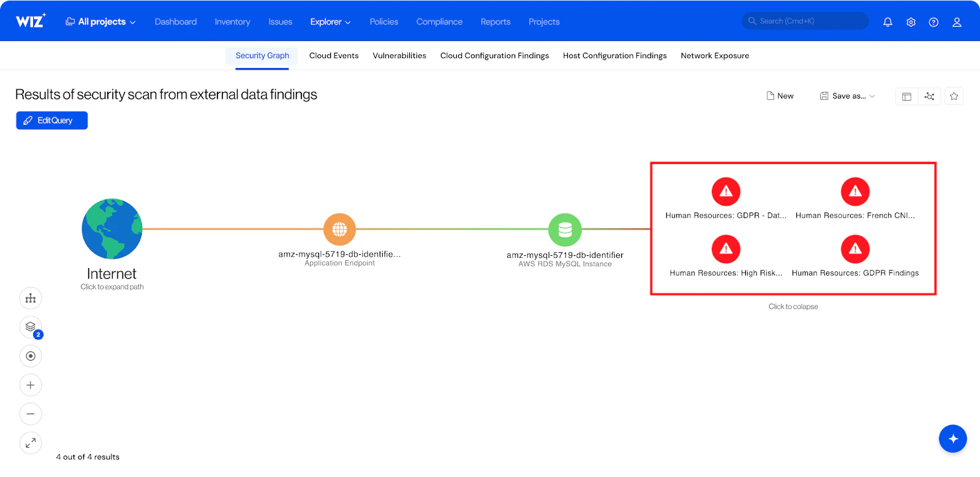Click the French CNI... alert icon
Viewport: 980px width, 477px height.
pos(855,192)
